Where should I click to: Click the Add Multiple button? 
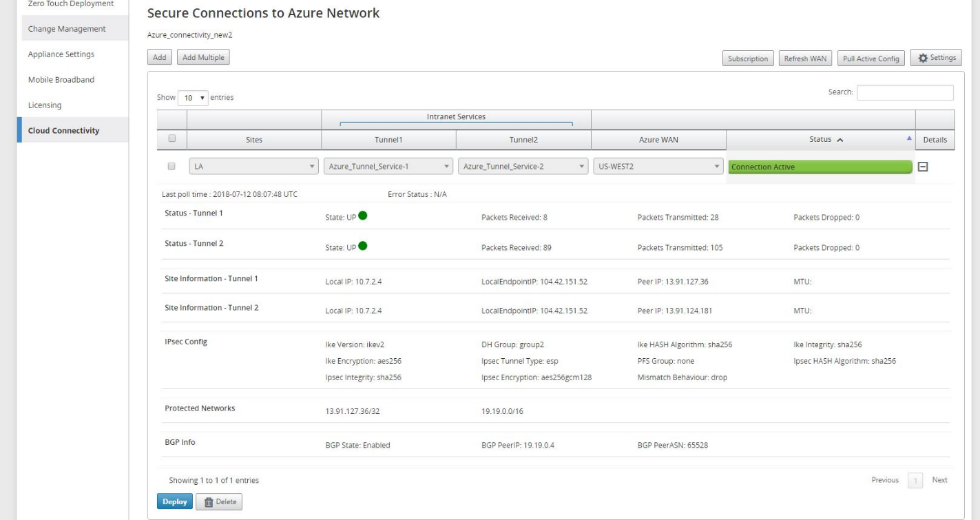pyautogui.click(x=203, y=58)
